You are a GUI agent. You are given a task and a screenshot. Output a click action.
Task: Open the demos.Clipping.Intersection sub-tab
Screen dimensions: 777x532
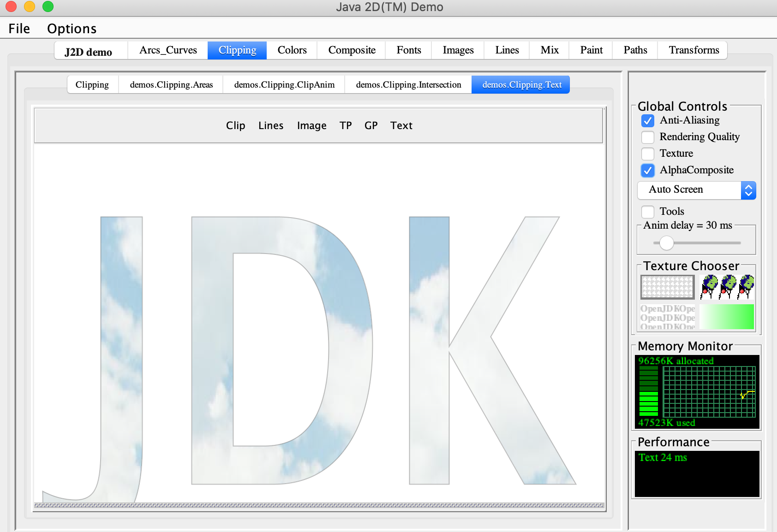point(408,85)
